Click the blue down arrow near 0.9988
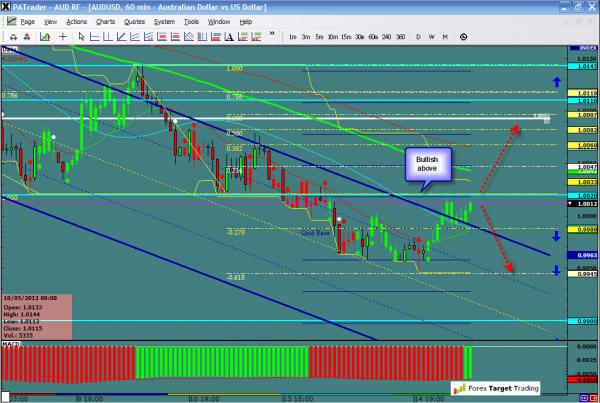This screenshot has height=403, width=600. [557, 236]
